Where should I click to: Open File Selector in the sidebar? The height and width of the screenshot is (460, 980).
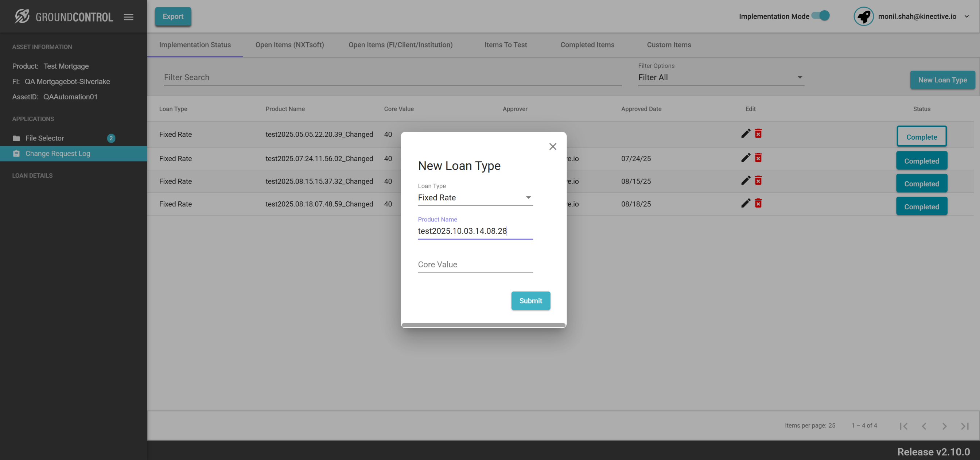pyautogui.click(x=44, y=138)
